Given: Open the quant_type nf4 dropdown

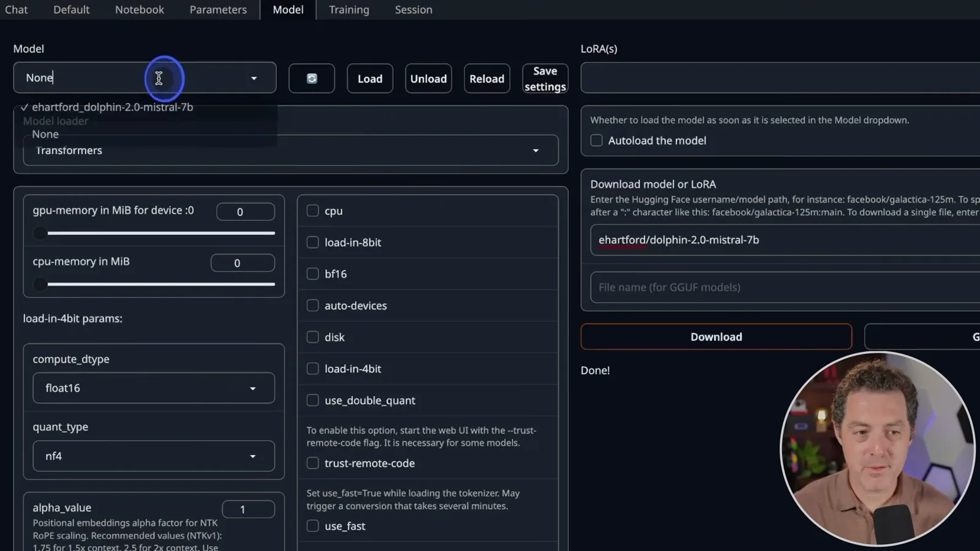Looking at the screenshot, I should 154,456.
